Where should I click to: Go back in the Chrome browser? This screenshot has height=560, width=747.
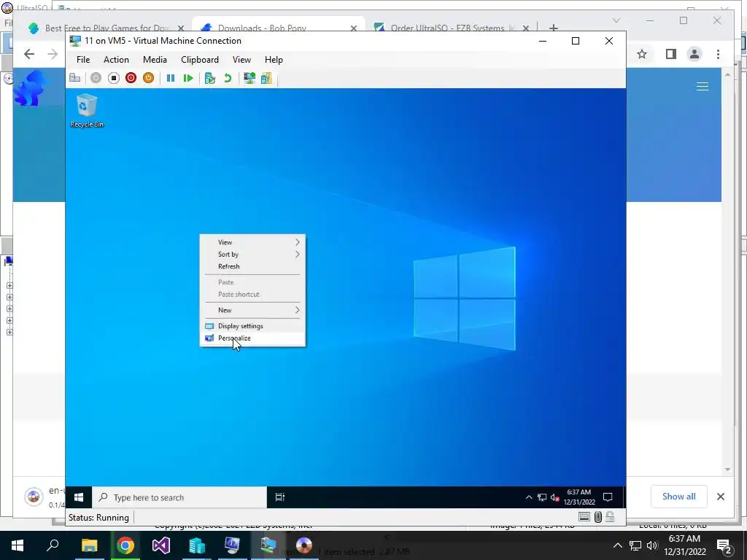[x=29, y=54]
